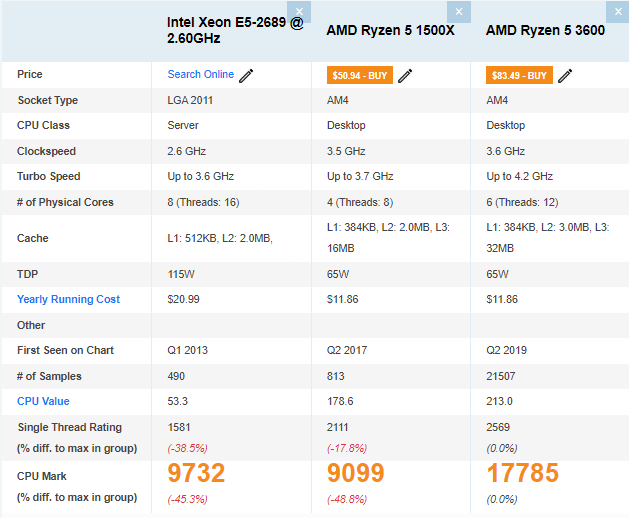This screenshot has height=518, width=629.
Task: Click the 490 samples value
Action: pos(176,376)
